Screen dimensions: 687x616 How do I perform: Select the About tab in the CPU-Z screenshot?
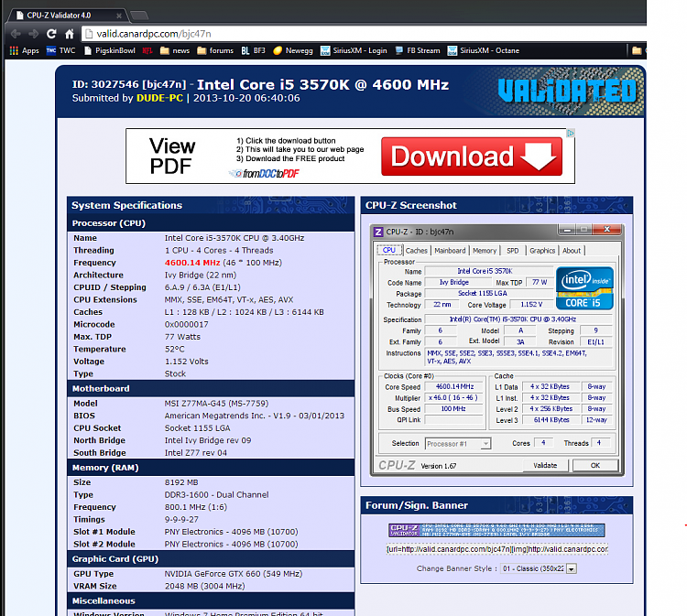pos(572,251)
